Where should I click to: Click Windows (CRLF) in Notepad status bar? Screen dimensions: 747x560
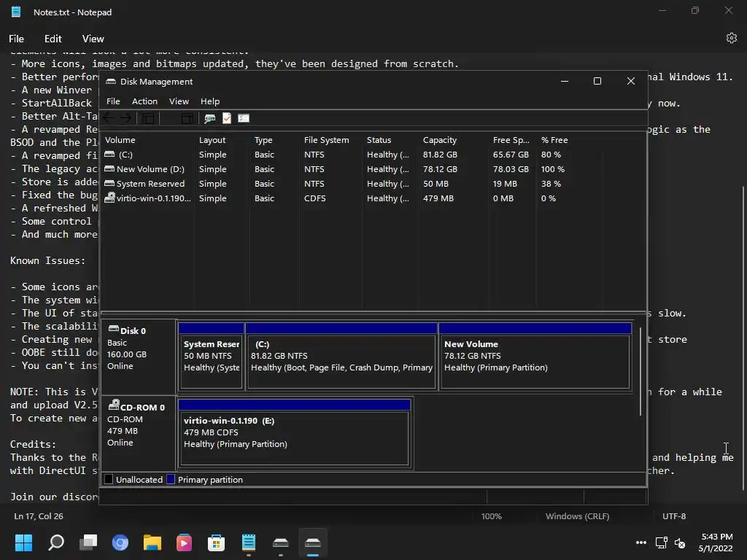click(x=578, y=516)
